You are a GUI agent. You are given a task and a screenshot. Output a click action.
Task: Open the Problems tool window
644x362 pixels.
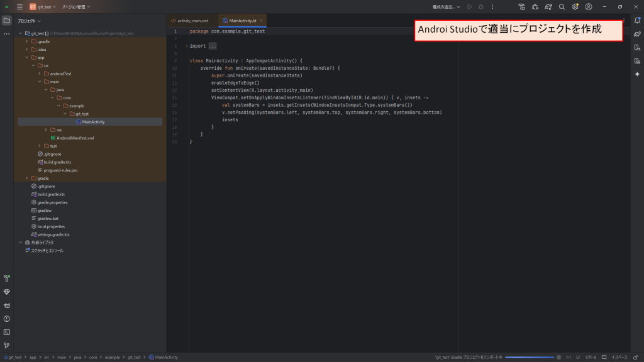click(6, 319)
